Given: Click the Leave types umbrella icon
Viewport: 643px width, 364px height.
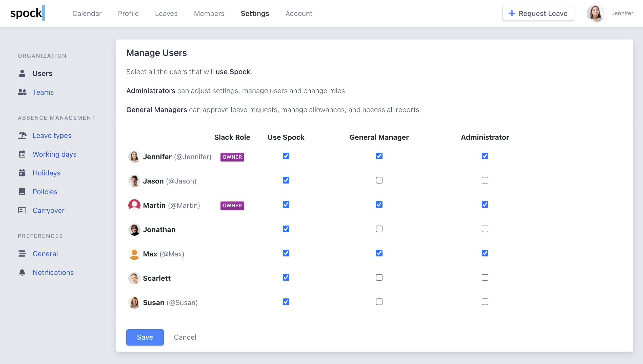Looking at the screenshot, I should pyautogui.click(x=22, y=135).
